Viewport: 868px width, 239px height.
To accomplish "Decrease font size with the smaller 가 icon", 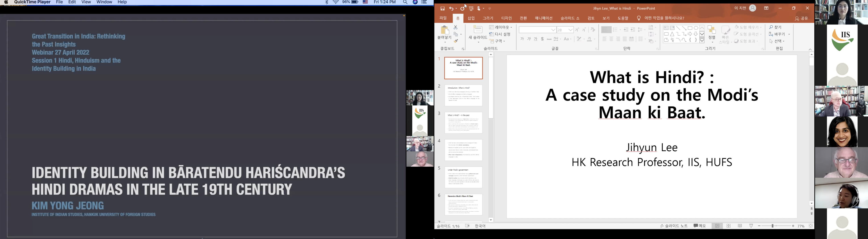I will point(584,30).
